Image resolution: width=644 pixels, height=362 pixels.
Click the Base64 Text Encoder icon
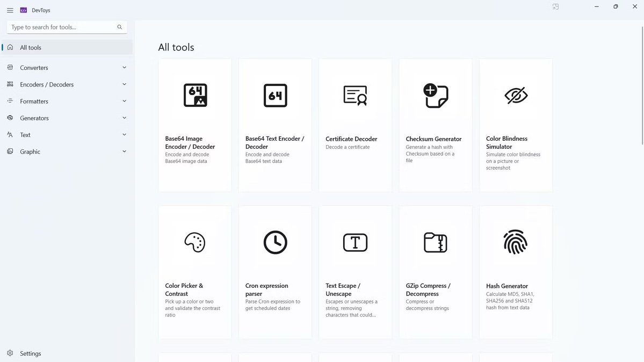point(275,95)
